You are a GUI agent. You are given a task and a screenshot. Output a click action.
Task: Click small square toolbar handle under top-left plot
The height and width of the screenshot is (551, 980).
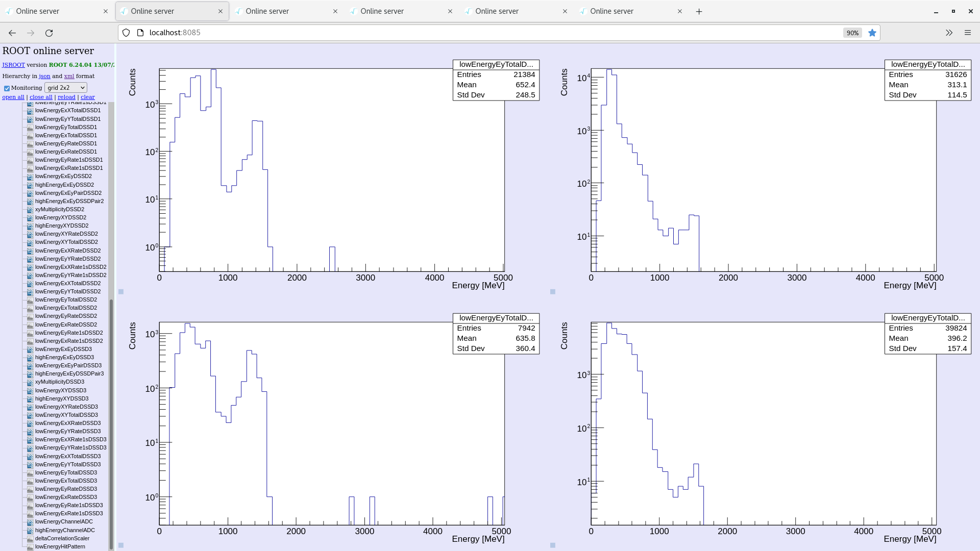121,292
